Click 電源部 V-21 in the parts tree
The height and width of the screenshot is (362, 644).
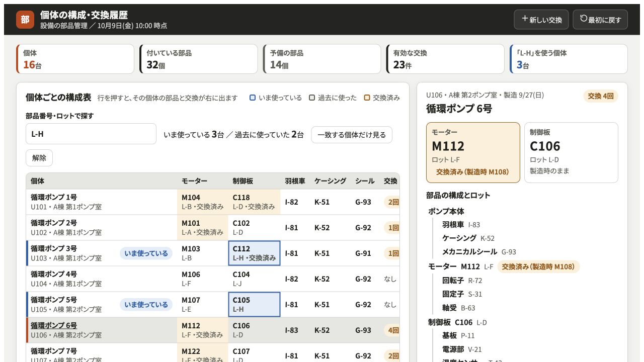462,349
